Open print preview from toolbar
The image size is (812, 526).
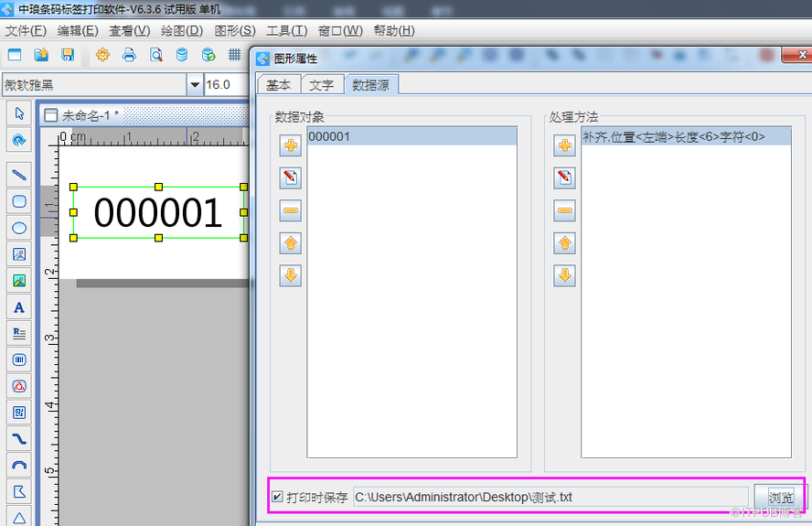[x=155, y=55]
